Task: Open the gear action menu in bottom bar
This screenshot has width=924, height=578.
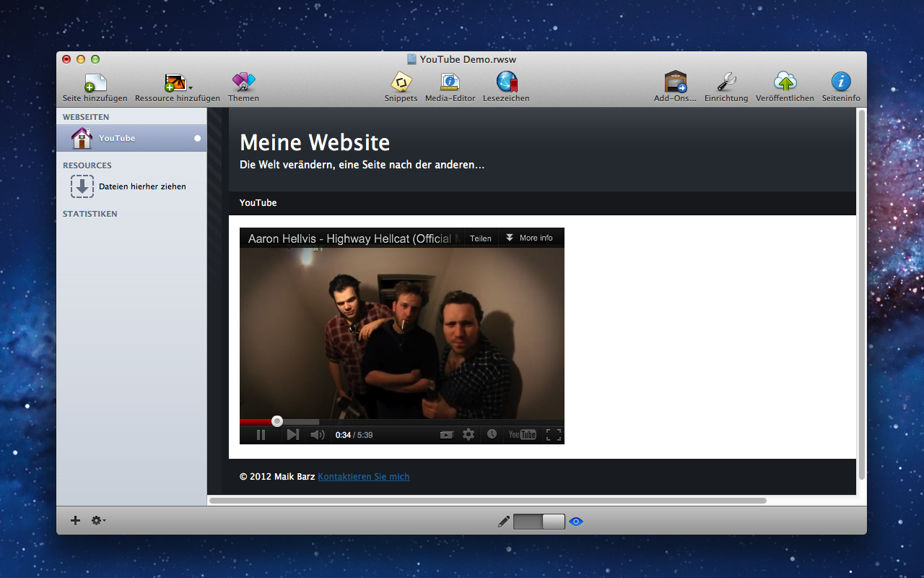Action: (98, 520)
